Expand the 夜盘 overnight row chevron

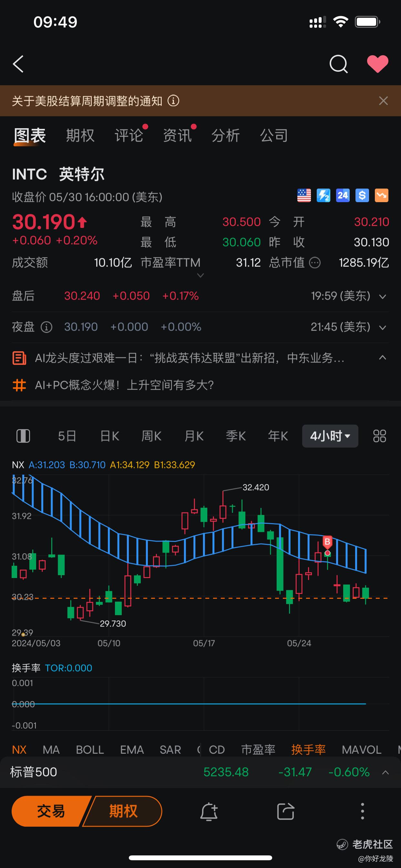point(383,327)
